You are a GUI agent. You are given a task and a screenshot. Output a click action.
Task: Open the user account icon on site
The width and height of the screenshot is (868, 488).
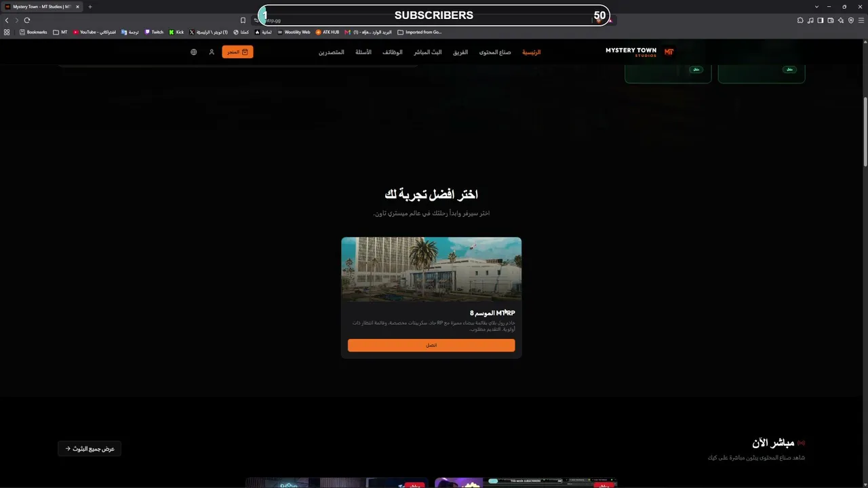tap(212, 52)
